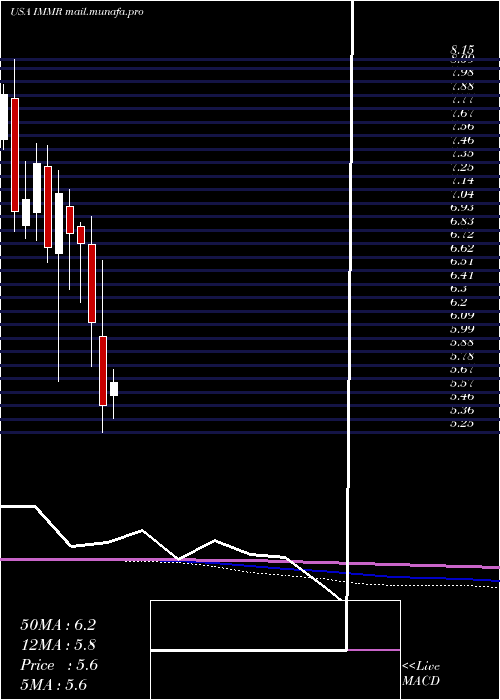Select the 6.3 price axis label
The image size is (500, 700).
tap(459, 288)
